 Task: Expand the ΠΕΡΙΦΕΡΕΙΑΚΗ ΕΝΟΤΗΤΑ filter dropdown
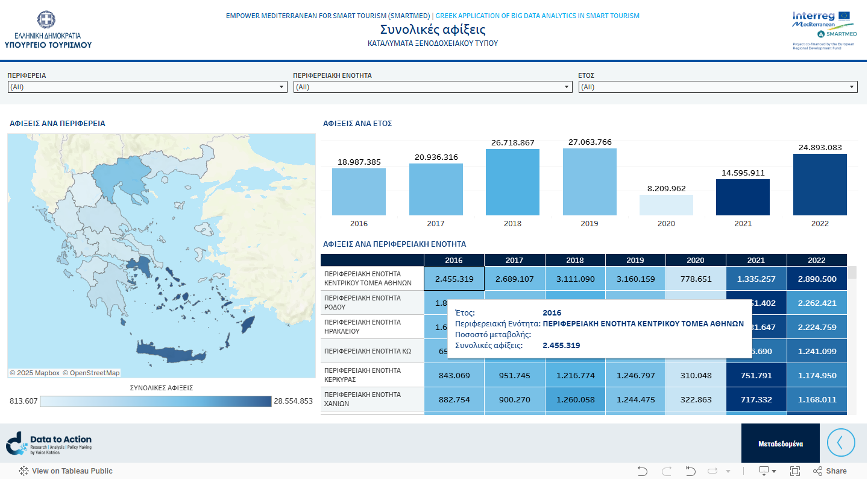[x=432, y=87]
